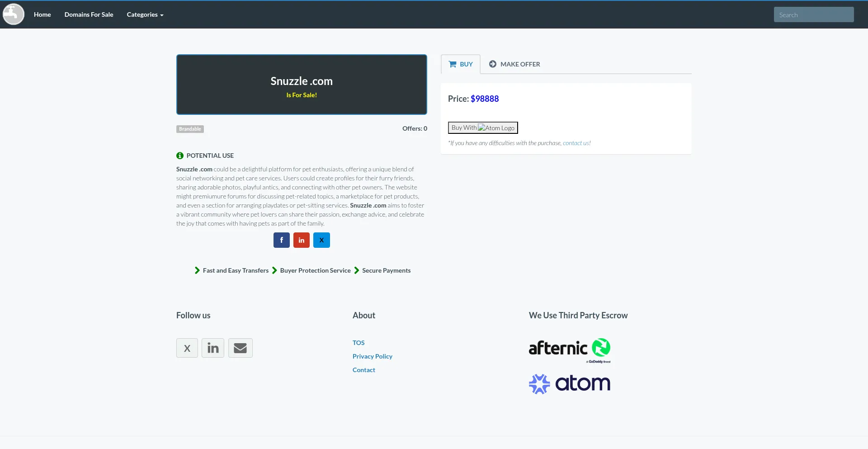Click the Afternic escrow logo
868x449 pixels.
(x=569, y=350)
